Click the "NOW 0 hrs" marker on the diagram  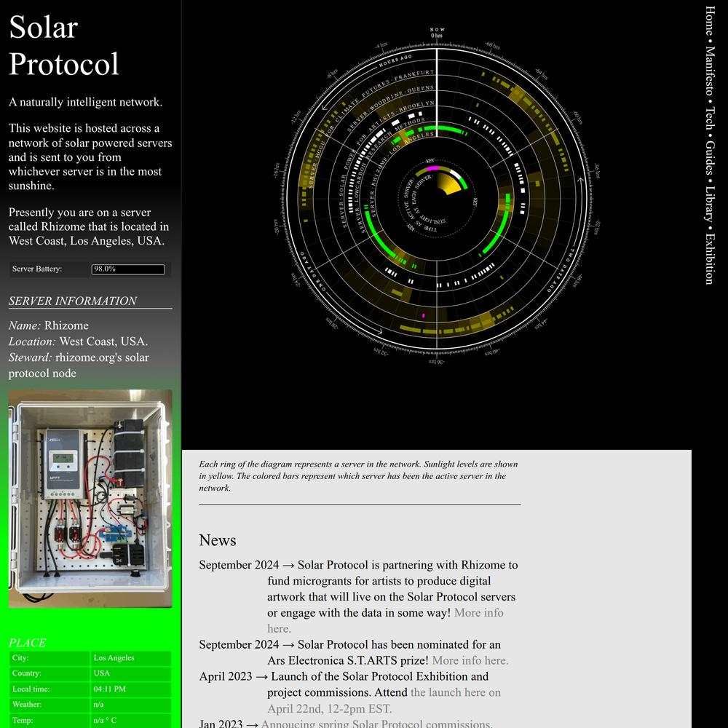tap(436, 33)
